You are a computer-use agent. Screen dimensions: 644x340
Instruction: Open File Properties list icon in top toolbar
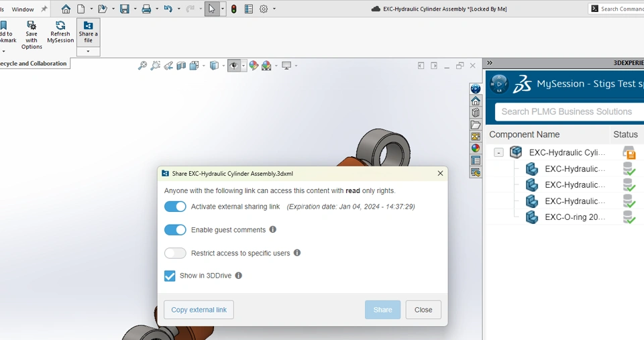[x=248, y=9]
